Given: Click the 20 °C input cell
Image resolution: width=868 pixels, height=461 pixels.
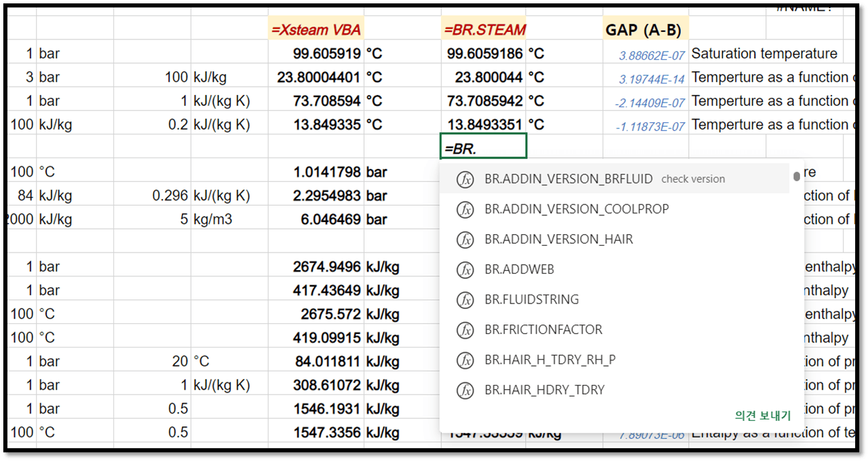Looking at the screenshot, I should 153,362.
